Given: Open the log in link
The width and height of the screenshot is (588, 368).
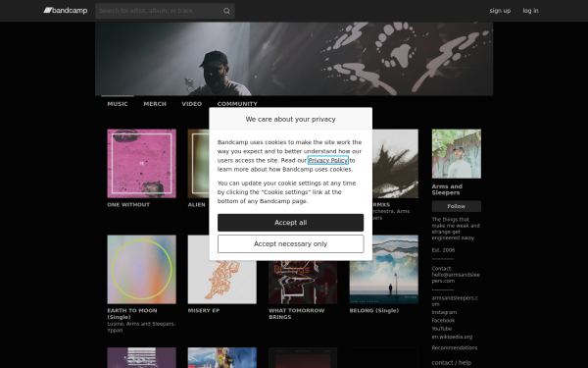Looking at the screenshot, I should point(530,11).
